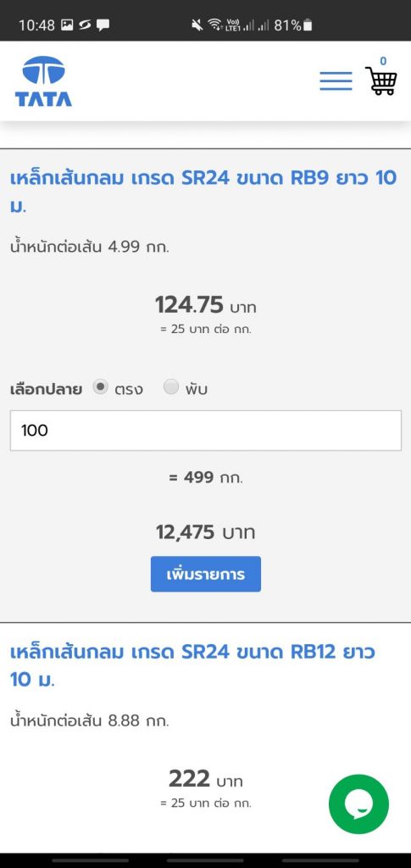
Task: Click the ตรง radio label text
Action: click(128, 389)
